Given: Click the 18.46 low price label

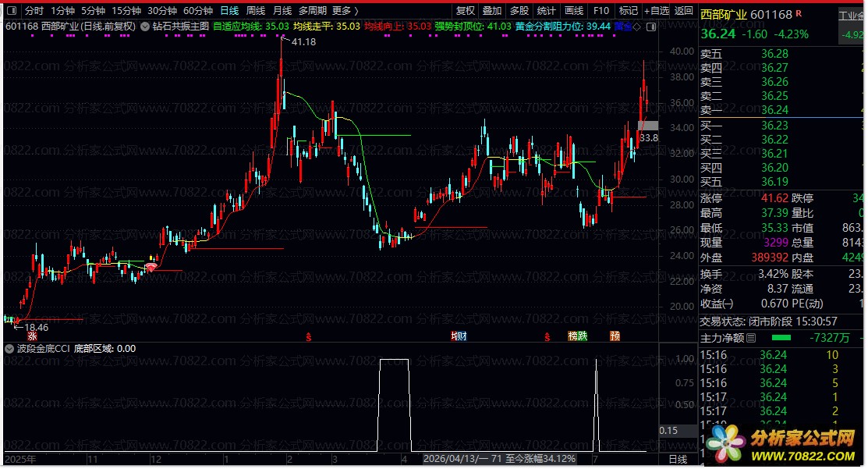Looking at the screenshot, I should pyautogui.click(x=36, y=328).
